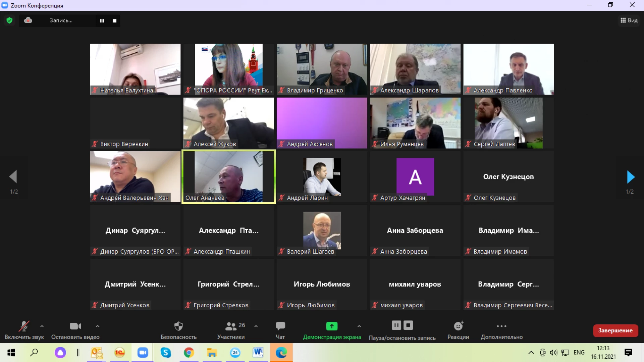This screenshot has width=644, height=362.
Task: Open Windows taskbar search
Action: (x=34, y=353)
